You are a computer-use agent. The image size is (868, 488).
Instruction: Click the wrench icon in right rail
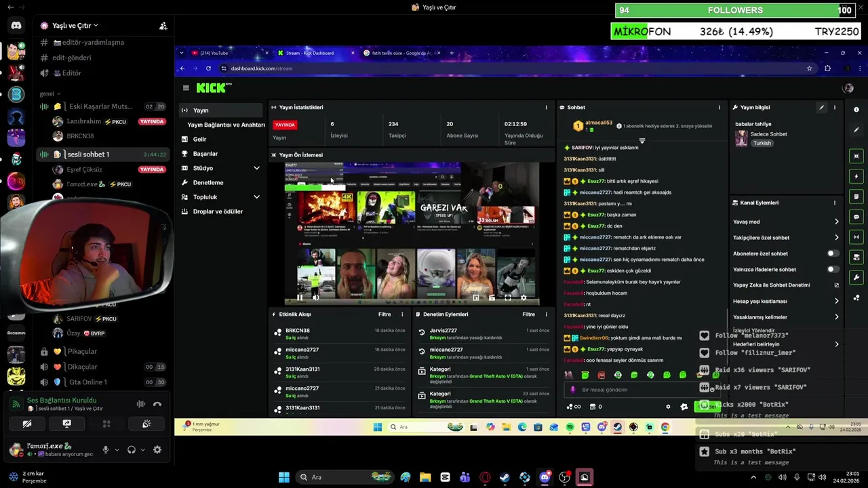[856, 277]
